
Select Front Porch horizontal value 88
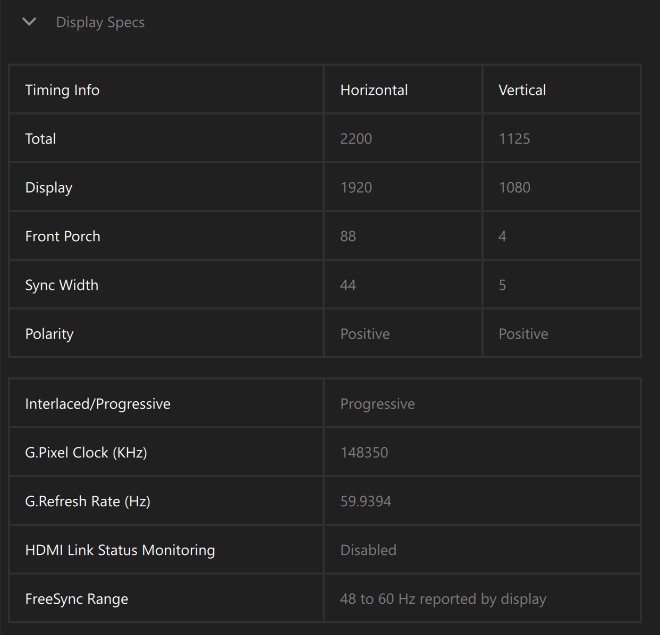pyautogui.click(x=348, y=236)
